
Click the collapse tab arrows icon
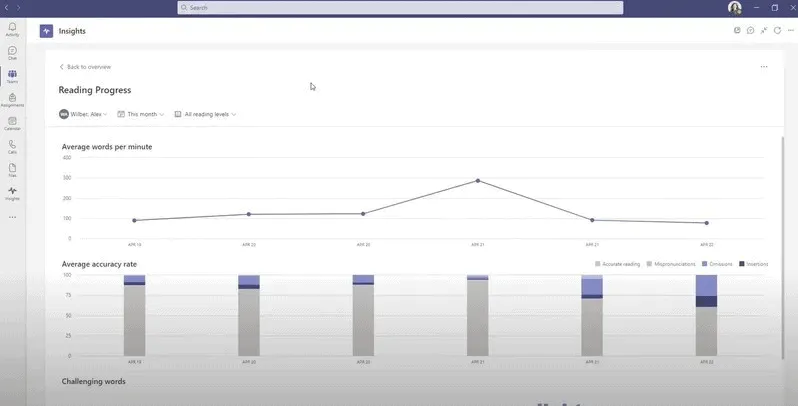764,30
